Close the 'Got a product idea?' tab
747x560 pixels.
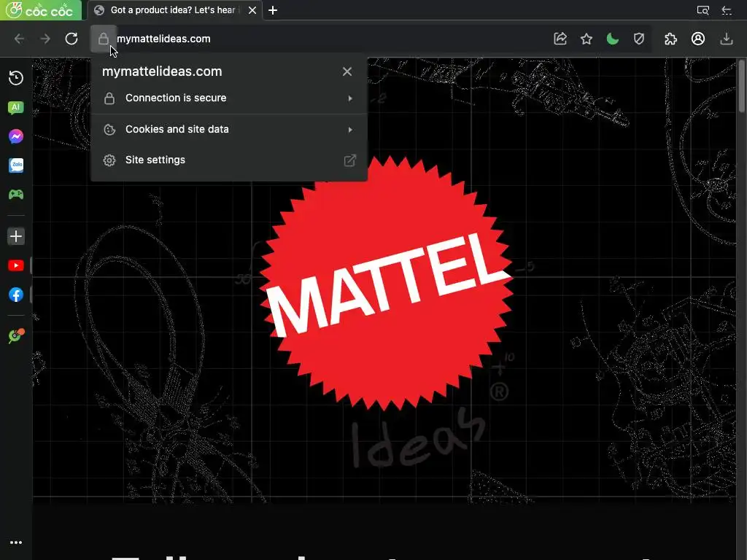click(x=252, y=10)
